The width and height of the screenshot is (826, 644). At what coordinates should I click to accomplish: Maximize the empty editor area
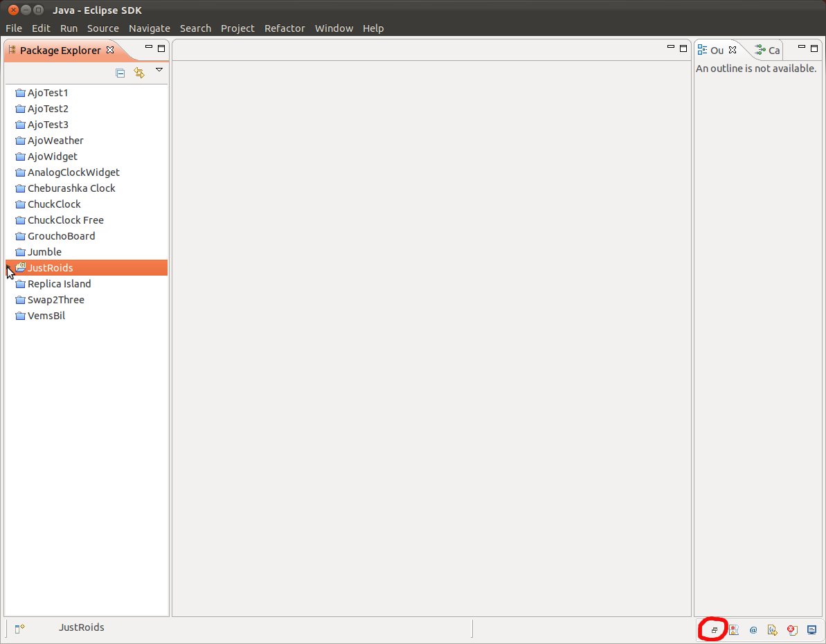point(683,48)
